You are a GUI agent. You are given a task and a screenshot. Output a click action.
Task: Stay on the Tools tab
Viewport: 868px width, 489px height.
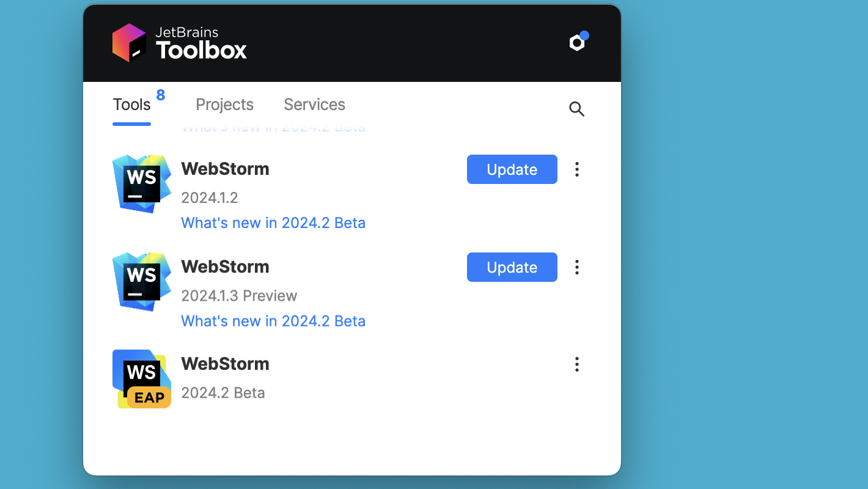point(132,105)
